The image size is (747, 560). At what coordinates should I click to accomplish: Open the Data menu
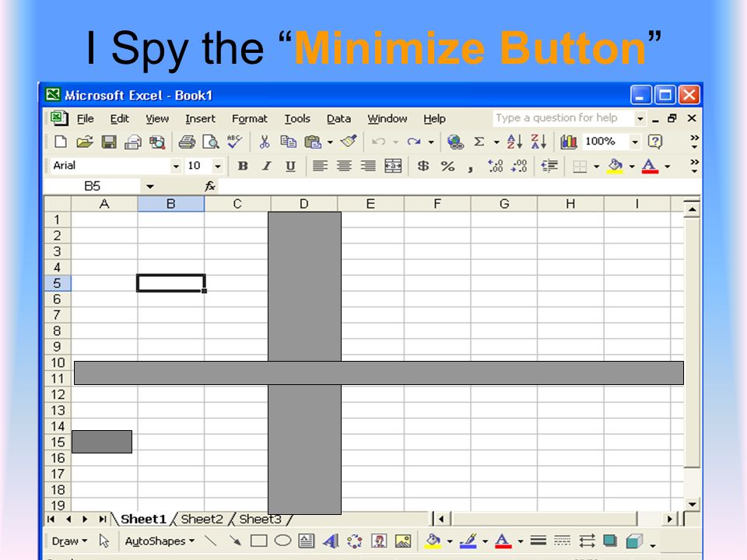pos(338,118)
